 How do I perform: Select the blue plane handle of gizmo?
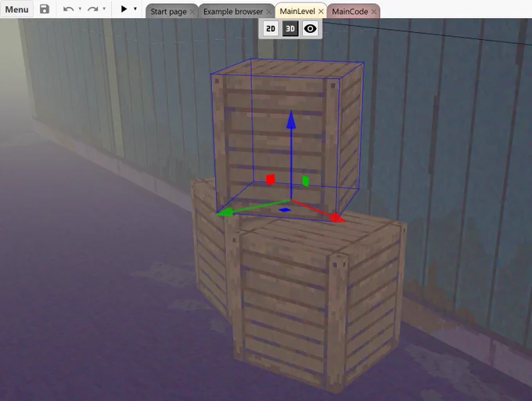[285, 210]
